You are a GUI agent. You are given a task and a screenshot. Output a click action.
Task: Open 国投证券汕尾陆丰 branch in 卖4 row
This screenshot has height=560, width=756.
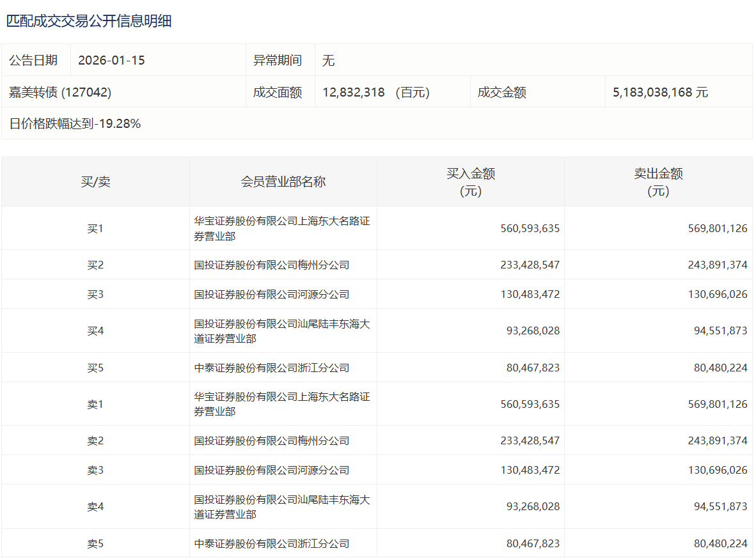pos(282,507)
